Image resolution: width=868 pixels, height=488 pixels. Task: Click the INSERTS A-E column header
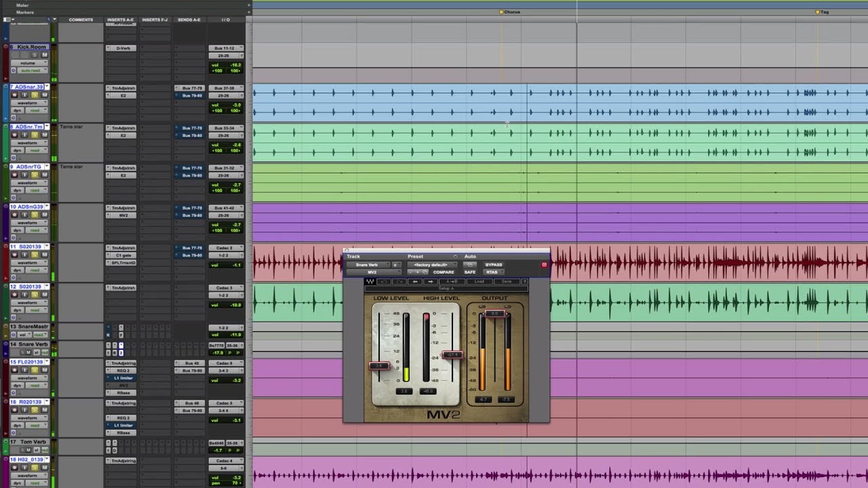pyautogui.click(x=120, y=20)
